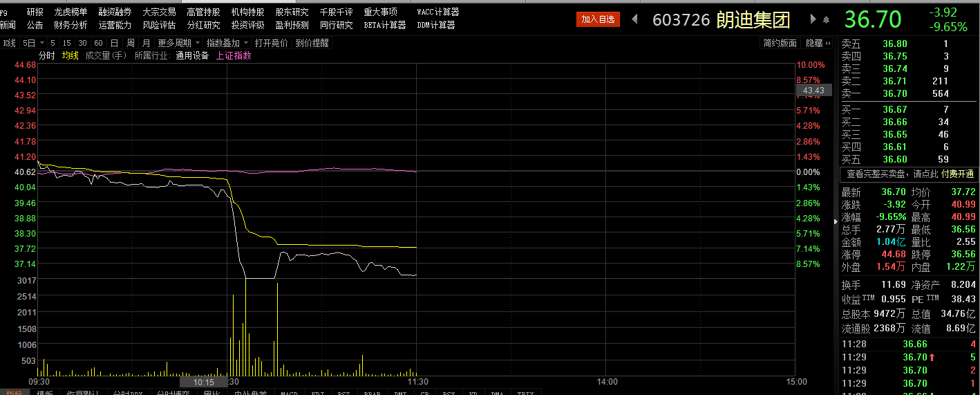Click the 10:15 time marker on axis
Viewport: 980px width, 395px height.
203,382
